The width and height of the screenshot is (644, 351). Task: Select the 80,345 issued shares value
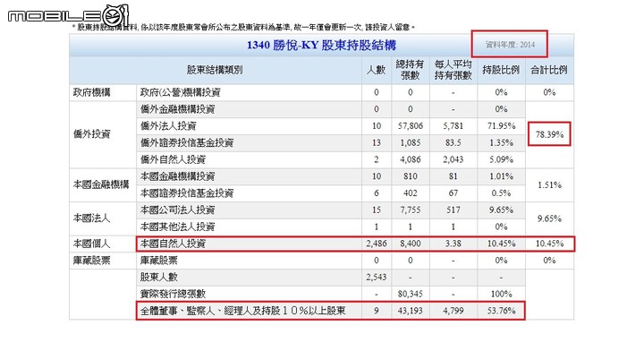(x=411, y=295)
